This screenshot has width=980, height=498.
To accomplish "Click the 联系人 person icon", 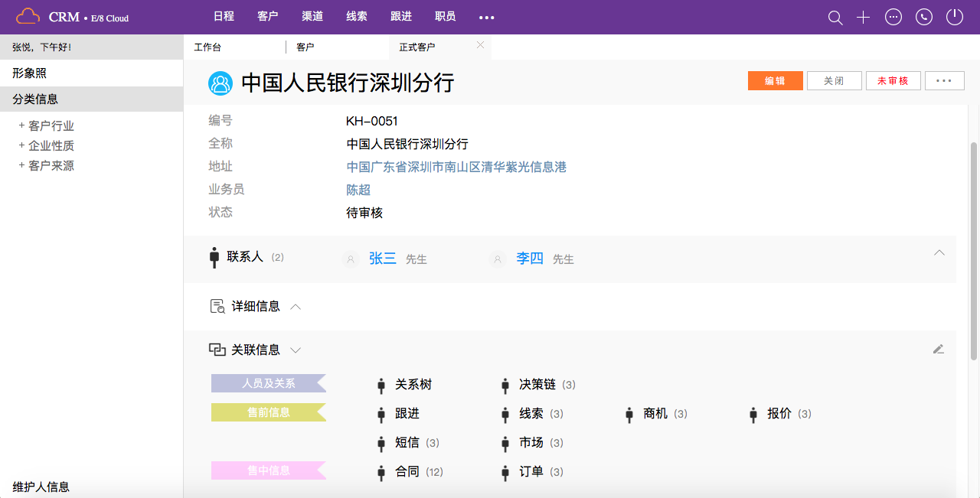I will click(x=214, y=258).
